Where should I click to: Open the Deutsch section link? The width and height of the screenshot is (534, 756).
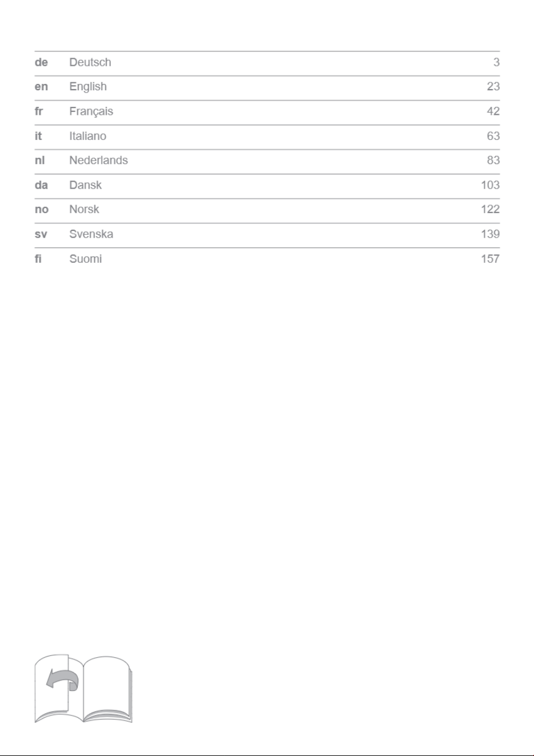point(90,62)
